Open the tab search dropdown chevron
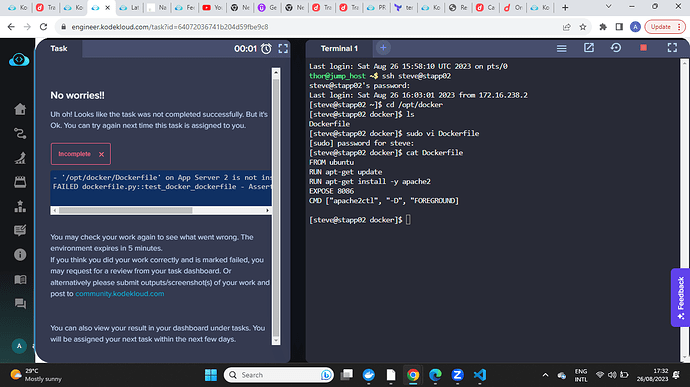Viewport: 690px width, 387px height. click(x=609, y=7)
